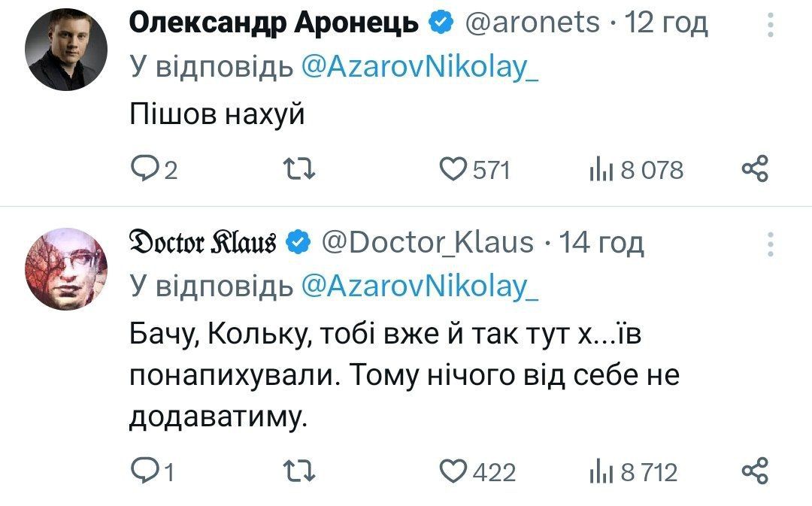This screenshot has height=506, width=812.
Task: Share the Doctor Klaus tweet
Action: click(x=755, y=471)
